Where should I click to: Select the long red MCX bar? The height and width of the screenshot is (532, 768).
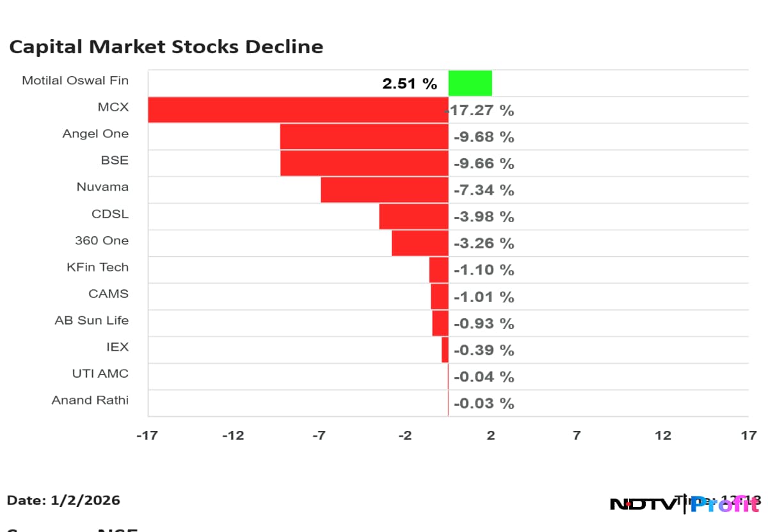pos(298,109)
